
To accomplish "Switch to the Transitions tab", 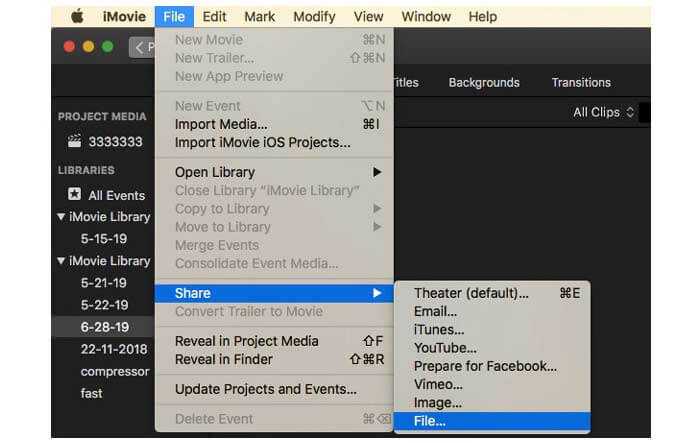I will (x=581, y=83).
